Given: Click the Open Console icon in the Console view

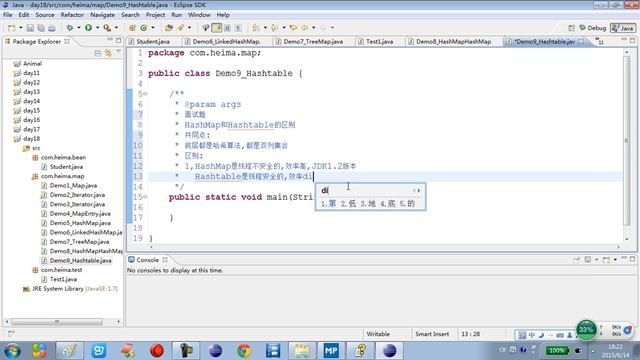Looking at the screenshot, I should click(606, 260).
